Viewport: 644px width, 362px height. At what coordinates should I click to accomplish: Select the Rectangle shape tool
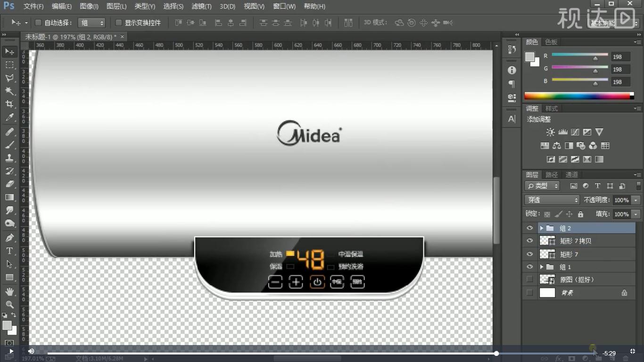[x=9, y=278]
